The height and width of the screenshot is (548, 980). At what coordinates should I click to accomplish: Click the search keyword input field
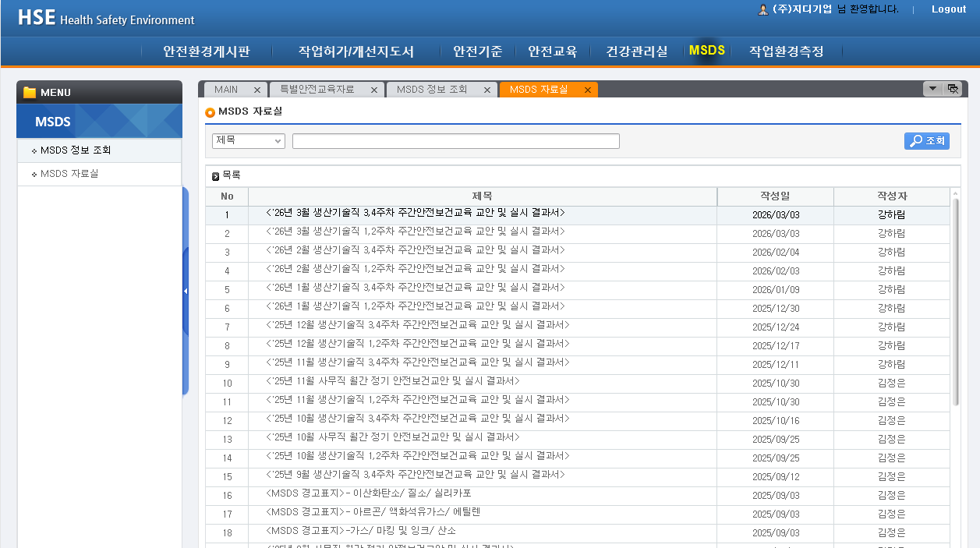[455, 141]
